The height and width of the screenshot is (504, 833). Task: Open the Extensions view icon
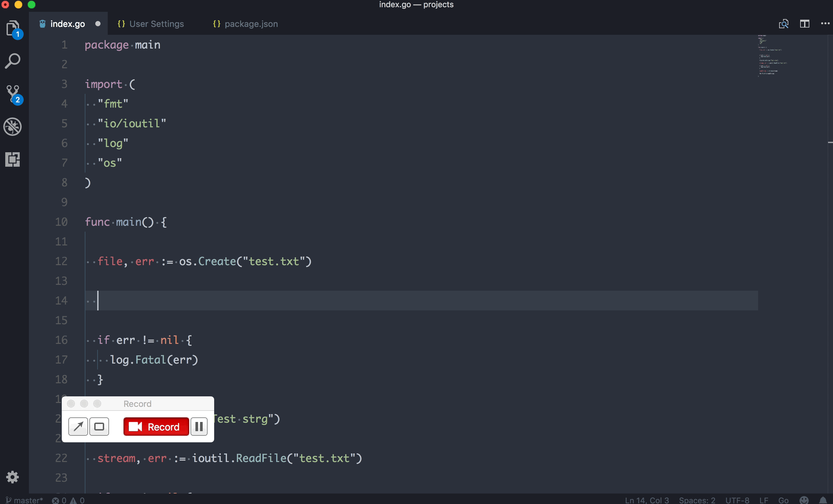point(13,159)
